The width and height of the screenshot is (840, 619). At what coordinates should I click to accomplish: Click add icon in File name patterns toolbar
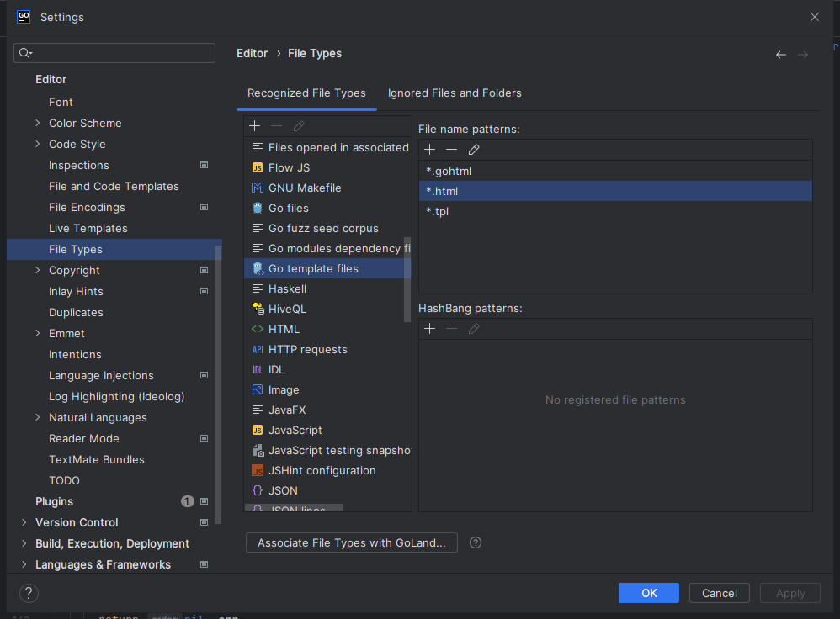tap(429, 150)
